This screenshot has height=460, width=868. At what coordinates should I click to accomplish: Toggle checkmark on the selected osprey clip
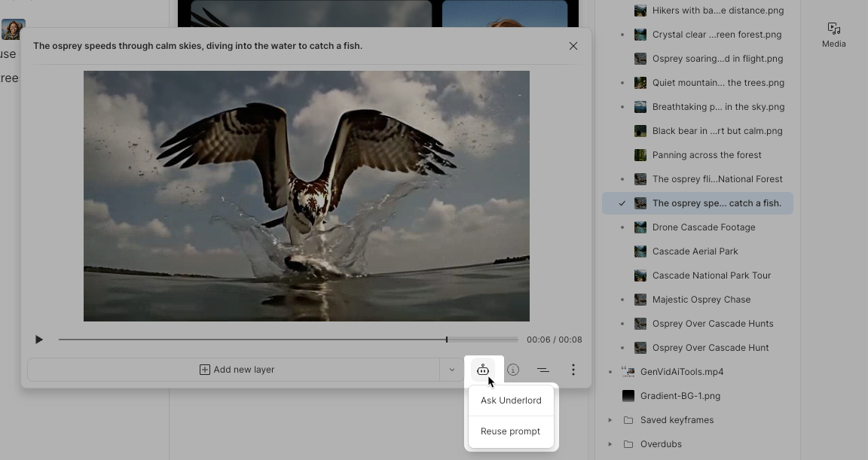[622, 203]
